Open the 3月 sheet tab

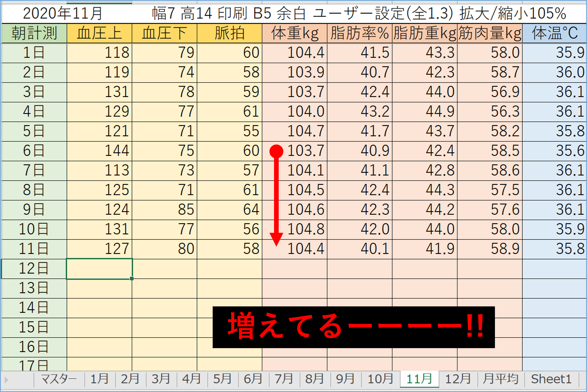[161, 379]
